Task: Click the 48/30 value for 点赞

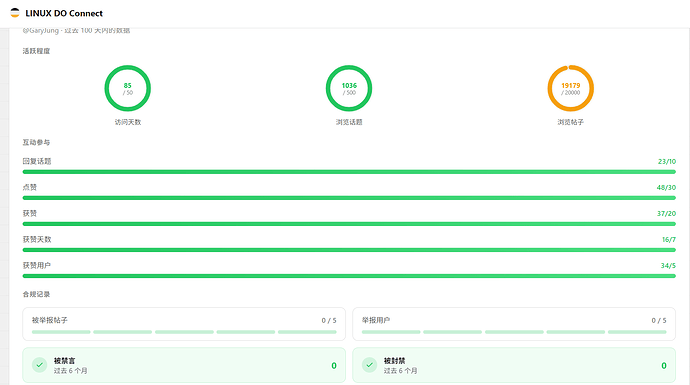Action: [x=666, y=187]
